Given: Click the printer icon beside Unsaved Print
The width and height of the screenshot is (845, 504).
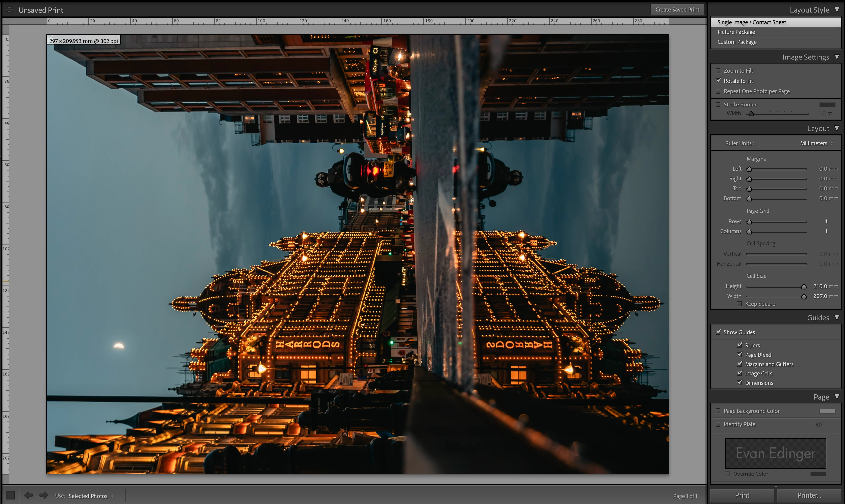Looking at the screenshot, I should coord(10,10).
